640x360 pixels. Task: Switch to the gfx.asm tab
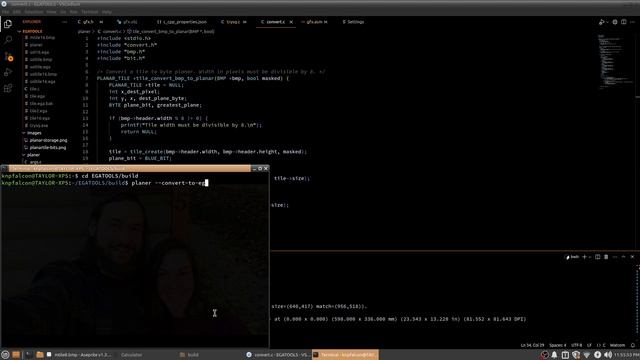314,22
